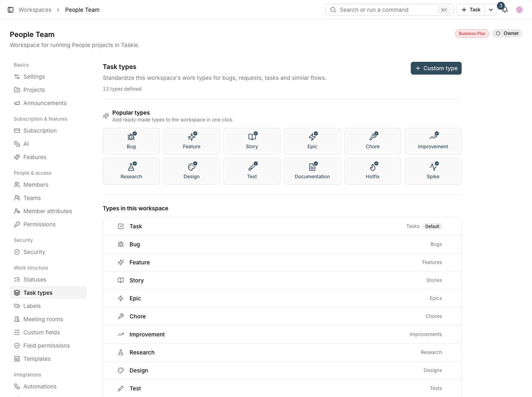This screenshot has height=397, width=532.
Task: Add the popular Design type card
Action: tap(192, 171)
